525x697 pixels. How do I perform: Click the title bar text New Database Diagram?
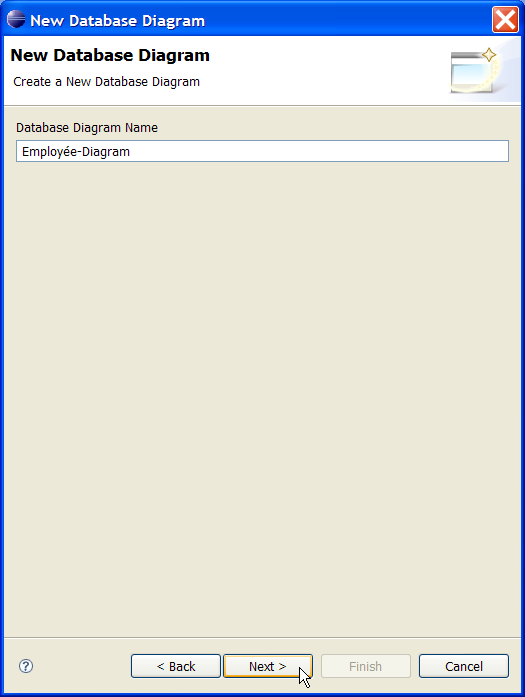click(117, 20)
